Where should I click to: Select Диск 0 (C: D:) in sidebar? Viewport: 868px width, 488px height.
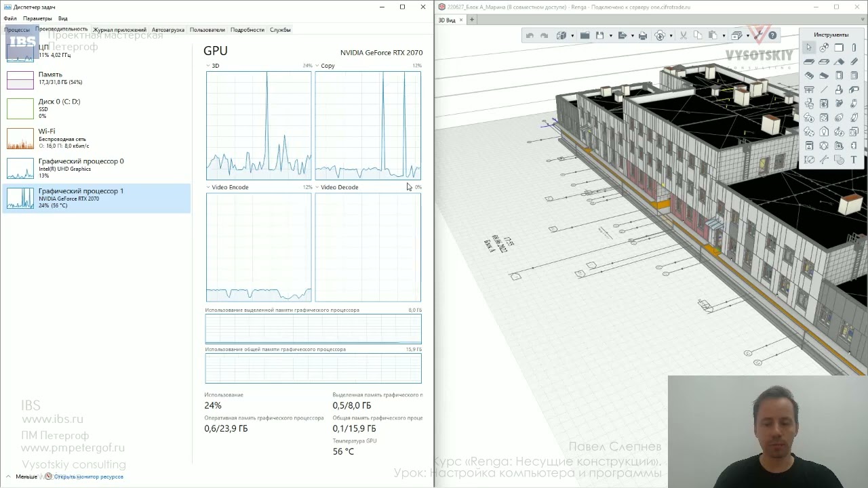click(x=96, y=108)
